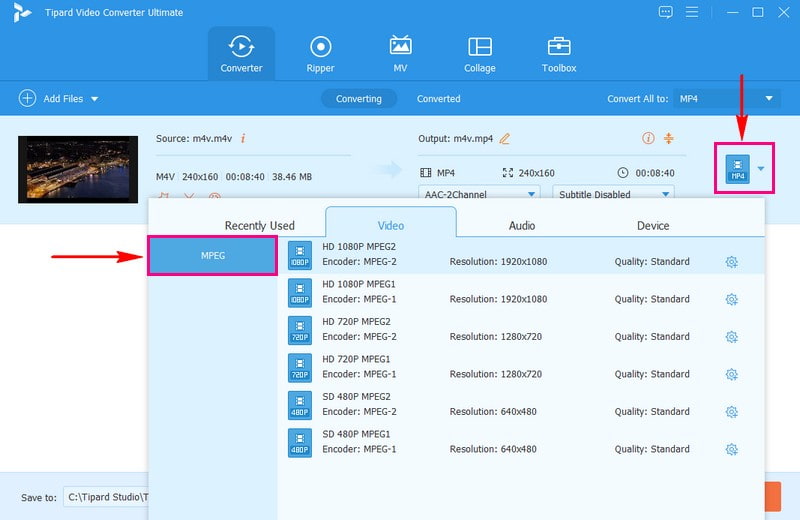Open settings gear for SD 480P MPEG1
The height and width of the screenshot is (520, 800).
(x=731, y=449)
